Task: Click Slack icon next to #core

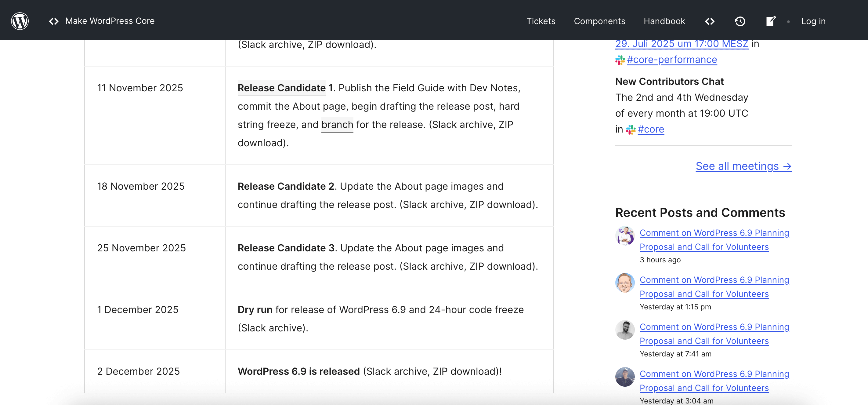Action: pos(631,130)
